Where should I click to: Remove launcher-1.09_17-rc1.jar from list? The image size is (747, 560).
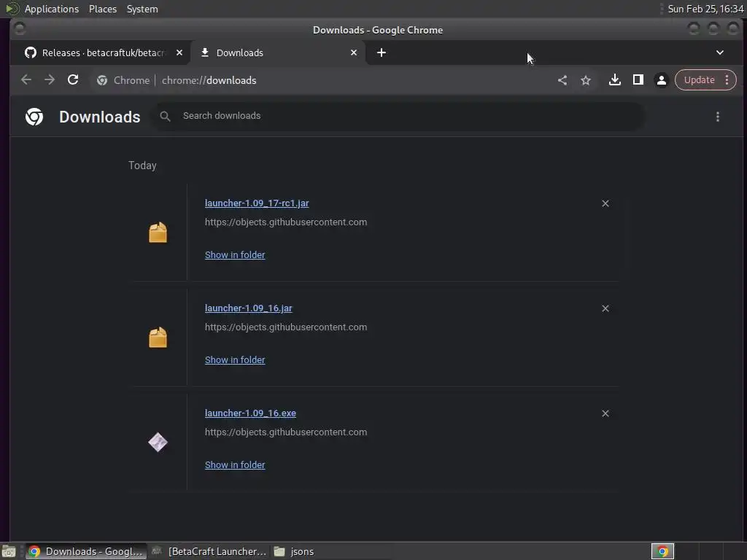tap(605, 204)
